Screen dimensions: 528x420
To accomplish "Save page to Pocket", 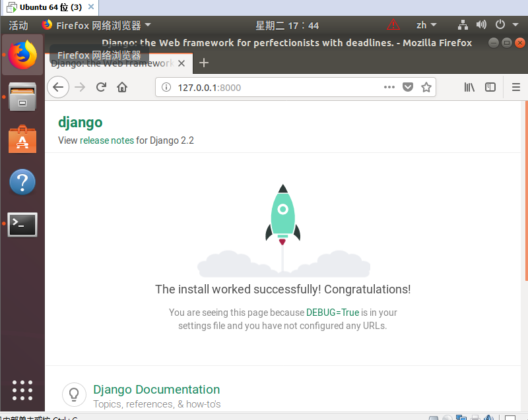I will point(408,88).
